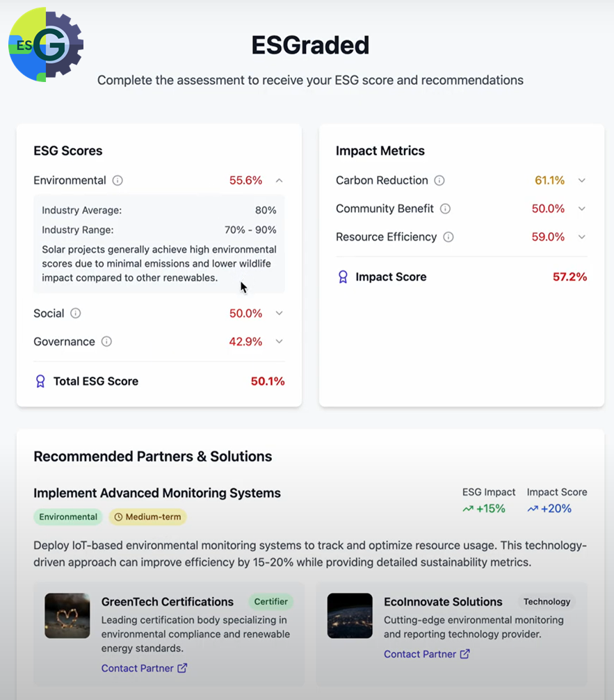Contact GreenTech Certifications partner link

(x=144, y=668)
